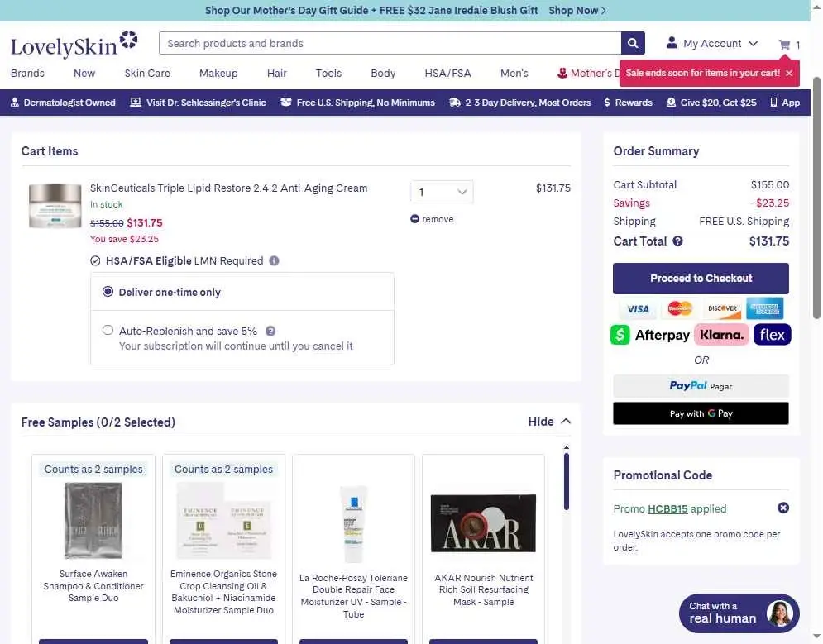This screenshot has height=644, width=823.
Task: Click the Rewards dollar icon
Action: click(x=607, y=103)
